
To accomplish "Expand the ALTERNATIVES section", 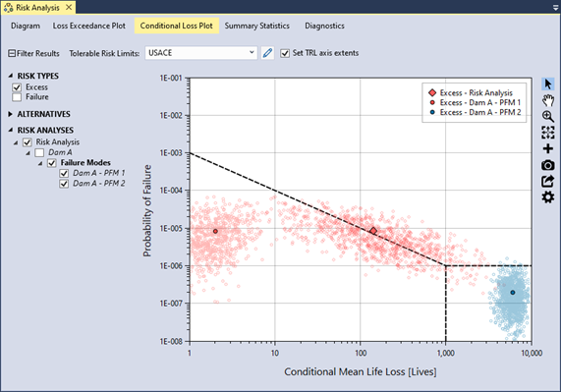I will tap(11, 114).
